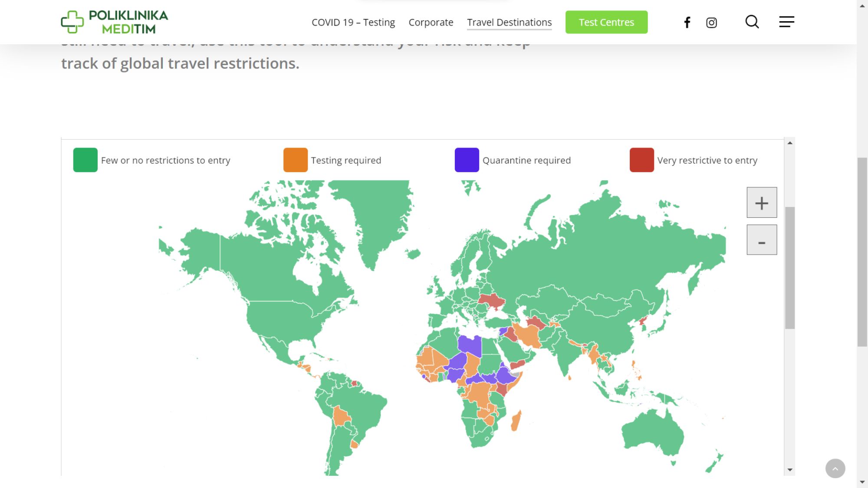
Task: Zoom in the map with plus button
Action: click(762, 203)
